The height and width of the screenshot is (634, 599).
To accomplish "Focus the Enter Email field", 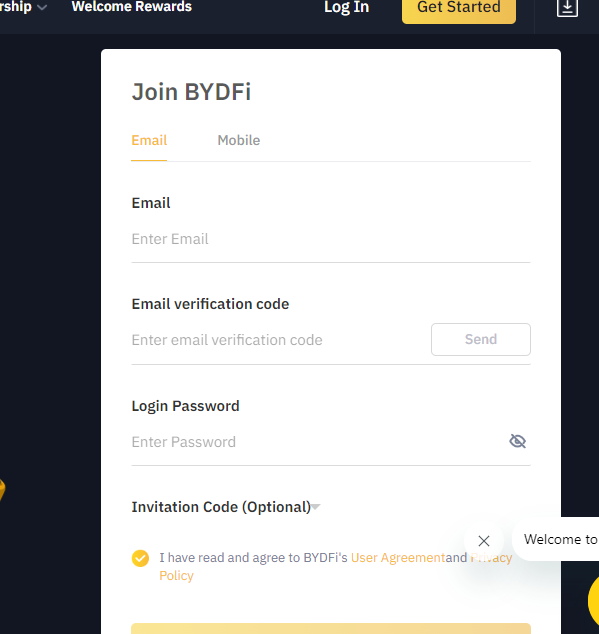I will tap(331, 239).
